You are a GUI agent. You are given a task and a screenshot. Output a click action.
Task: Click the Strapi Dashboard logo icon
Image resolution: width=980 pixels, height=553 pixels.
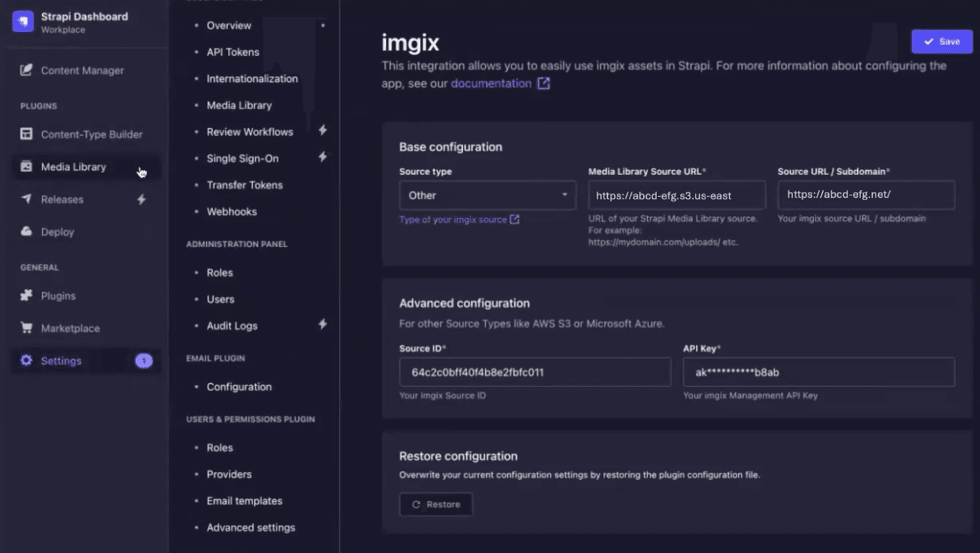click(x=23, y=22)
